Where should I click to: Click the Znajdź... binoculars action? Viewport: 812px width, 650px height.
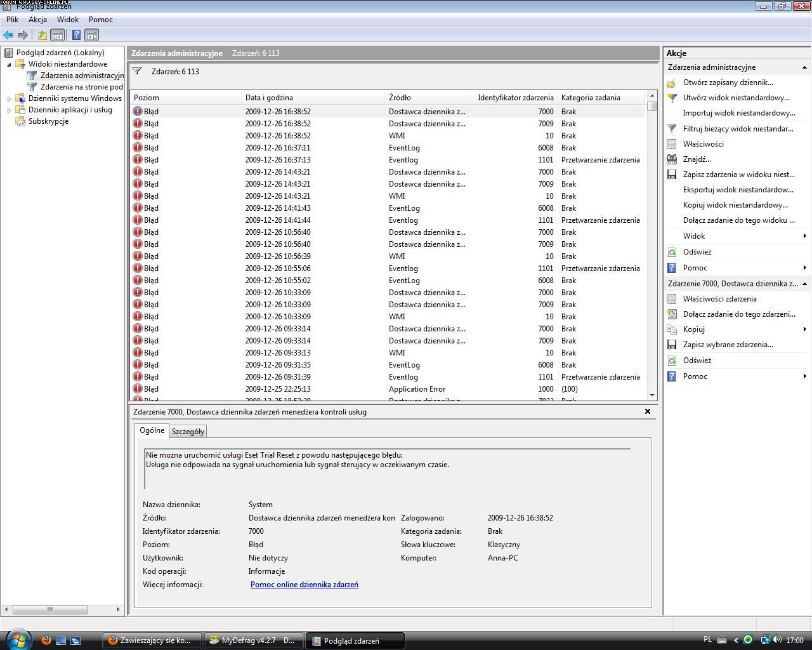pos(697,159)
